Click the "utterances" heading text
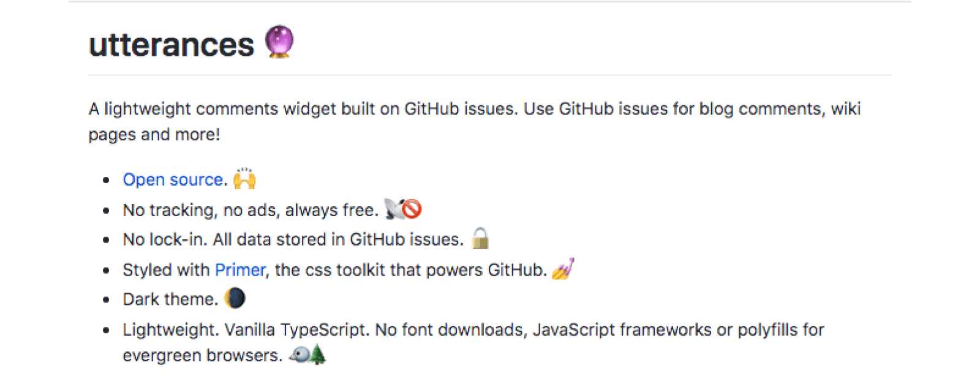The height and width of the screenshot is (387, 980). click(171, 44)
